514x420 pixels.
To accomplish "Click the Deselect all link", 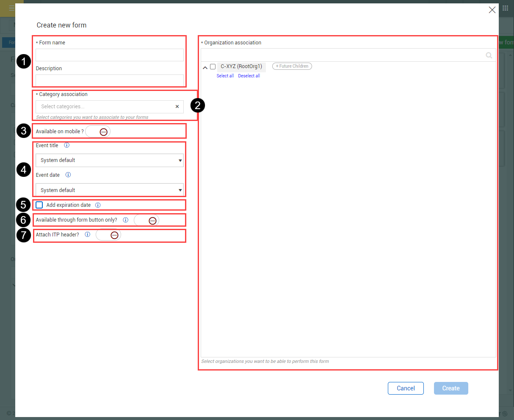I will [x=249, y=76].
